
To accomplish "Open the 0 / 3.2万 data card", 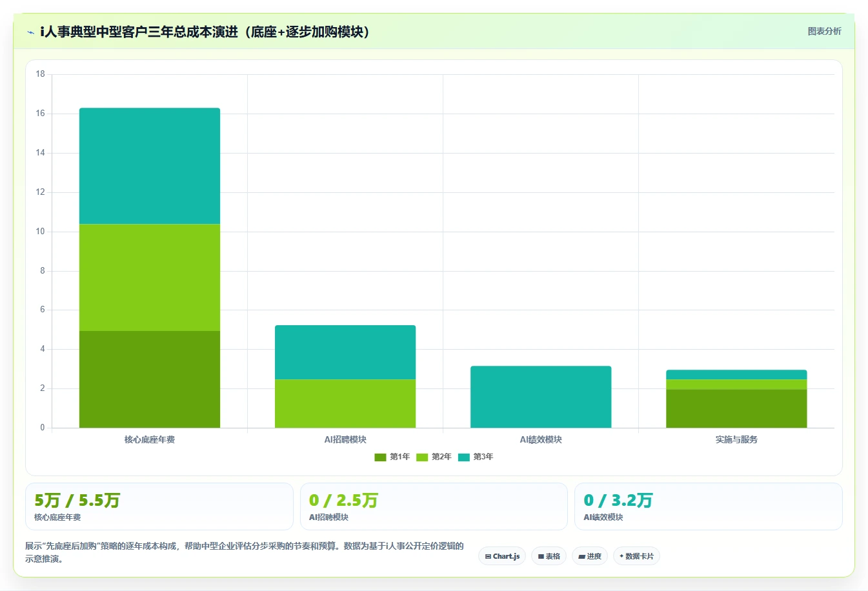I will tap(709, 506).
